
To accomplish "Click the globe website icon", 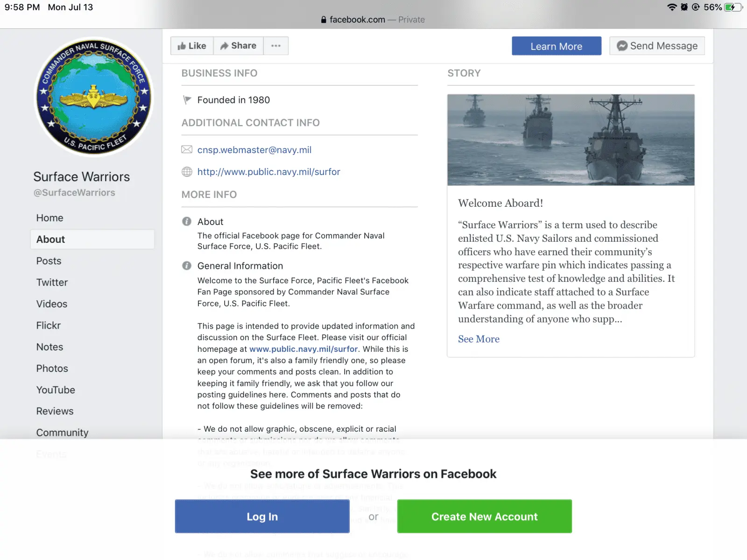I will tap(187, 172).
